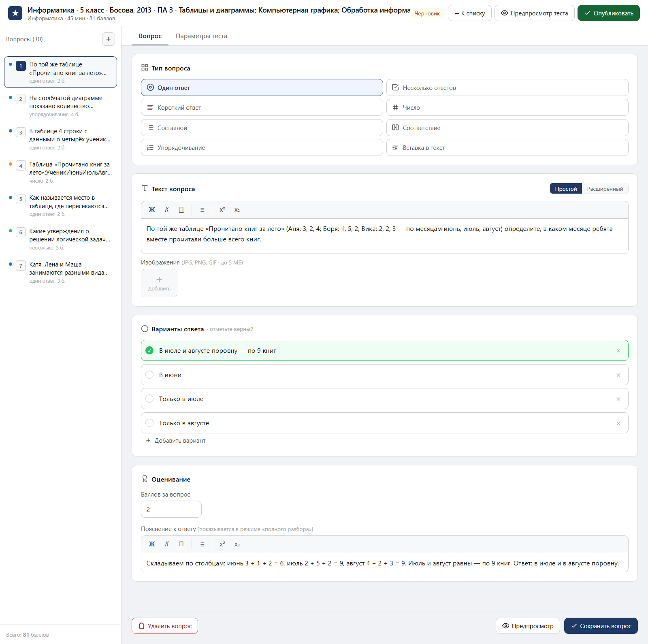Select the «Упорядочивание» question type
Screen dimensions: 648x644
click(262, 147)
